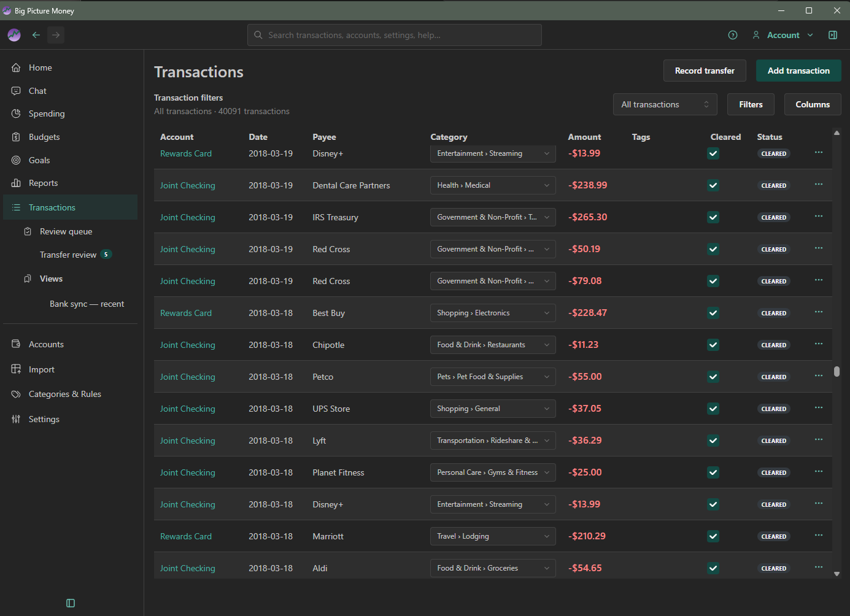
Task: Toggle cleared checkbox for Best Buy
Action: pyautogui.click(x=713, y=313)
